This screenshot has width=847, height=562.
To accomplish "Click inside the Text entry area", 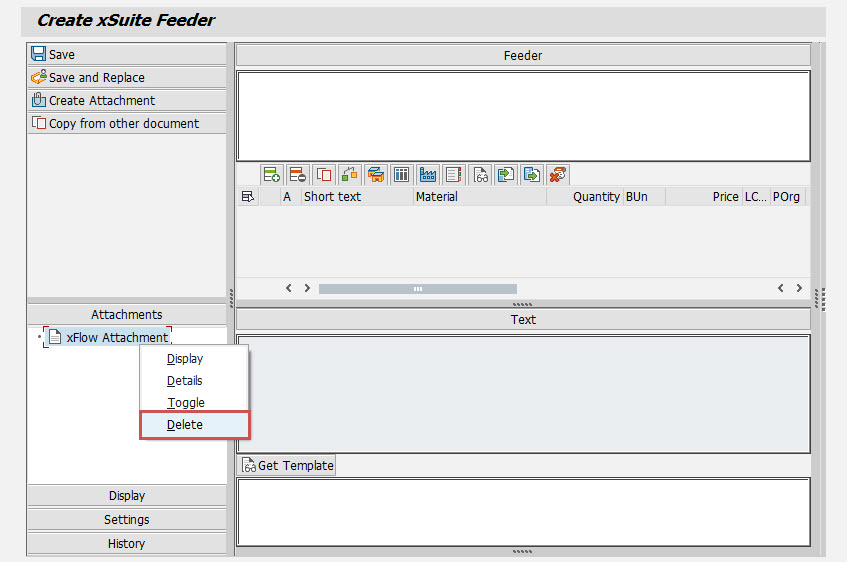I will 523,394.
